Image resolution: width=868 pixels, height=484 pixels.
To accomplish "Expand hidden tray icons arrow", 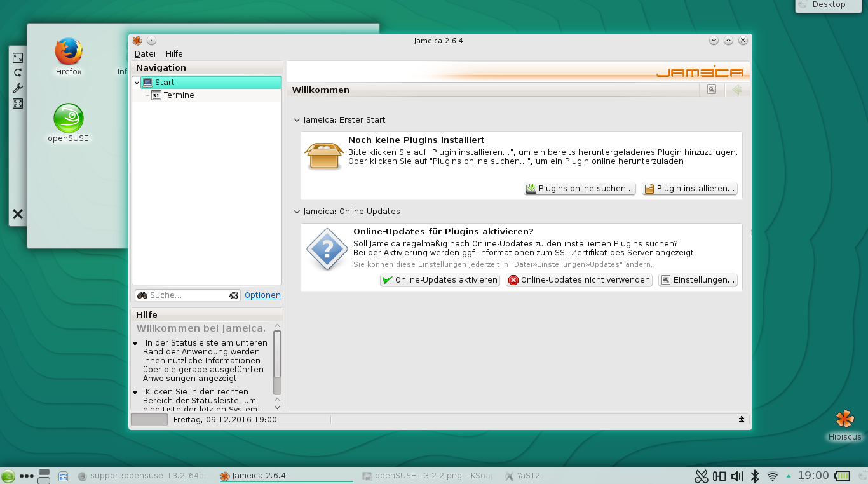I will [789, 476].
